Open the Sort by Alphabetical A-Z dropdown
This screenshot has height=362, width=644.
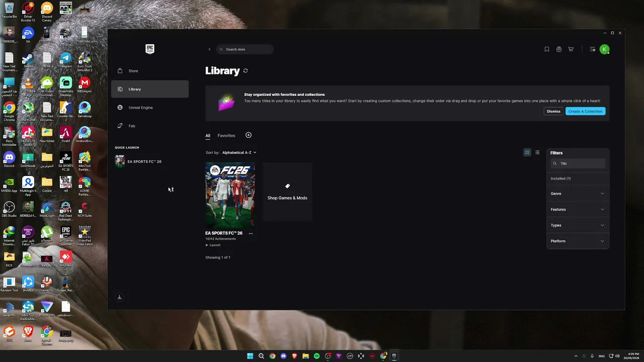tap(239, 152)
